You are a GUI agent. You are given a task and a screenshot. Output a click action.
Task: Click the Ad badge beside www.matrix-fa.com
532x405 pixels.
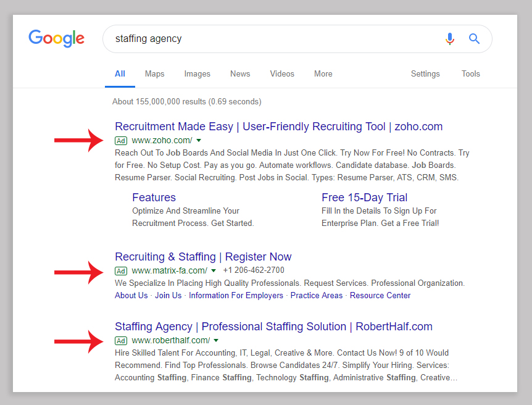click(x=121, y=271)
